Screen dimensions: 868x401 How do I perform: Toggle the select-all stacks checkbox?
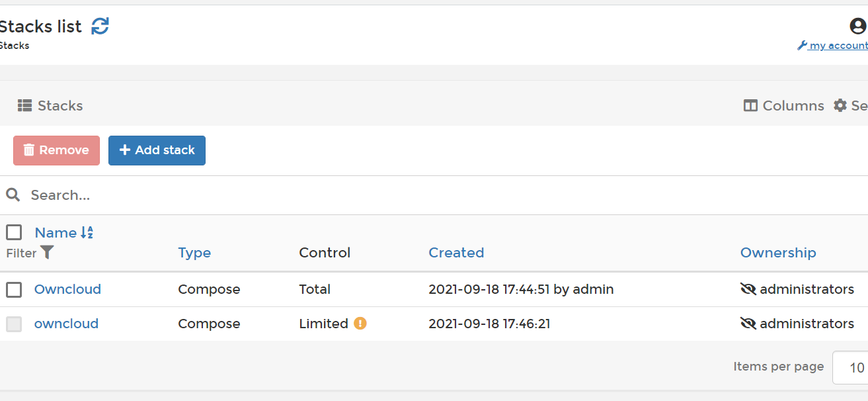[x=14, y=232]
